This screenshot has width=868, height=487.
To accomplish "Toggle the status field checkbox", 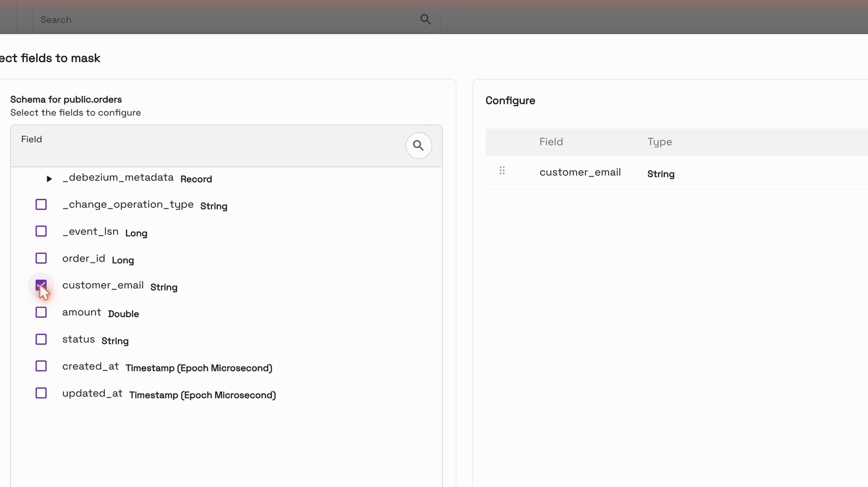I will point(41,339).
